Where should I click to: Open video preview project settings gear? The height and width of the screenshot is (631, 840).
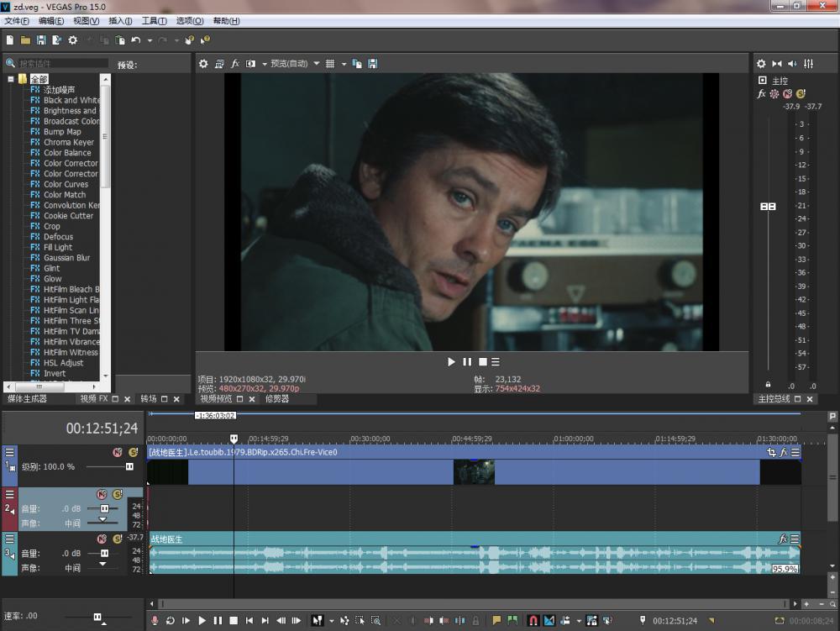pyautogui.click(x=203, y=64)
